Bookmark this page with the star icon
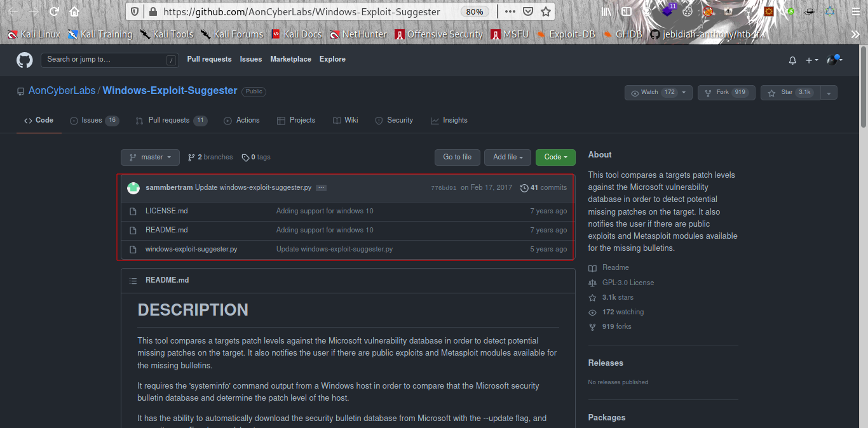The height and width of the screenshot is (428, 868). pos(546,11)
